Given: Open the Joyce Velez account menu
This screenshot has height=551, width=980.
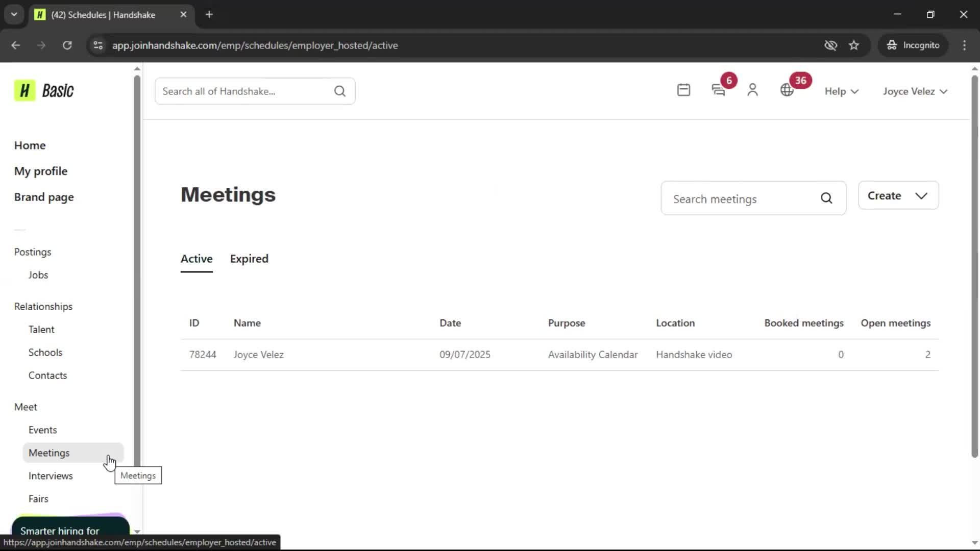Looking at the screenshot, I should tap(915, 91).
